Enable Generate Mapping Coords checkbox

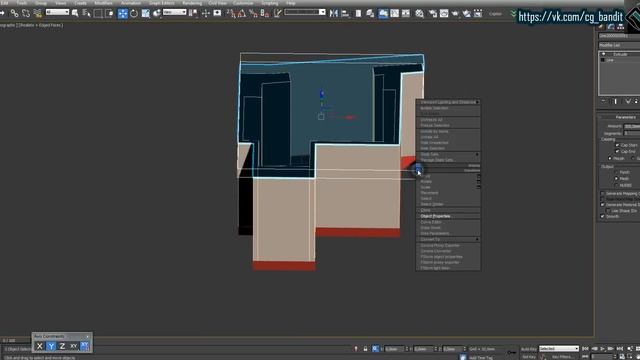coord(602,193)
